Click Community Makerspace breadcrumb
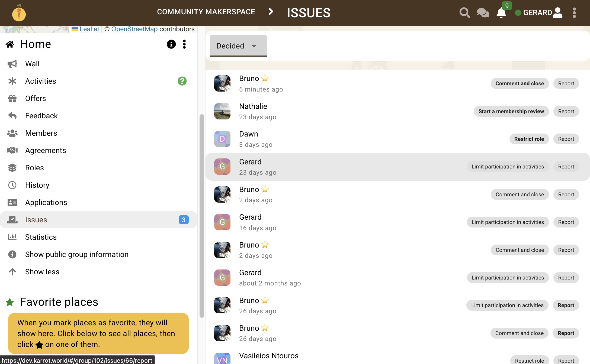Screen dimensions: 590x364 point(206,12)
